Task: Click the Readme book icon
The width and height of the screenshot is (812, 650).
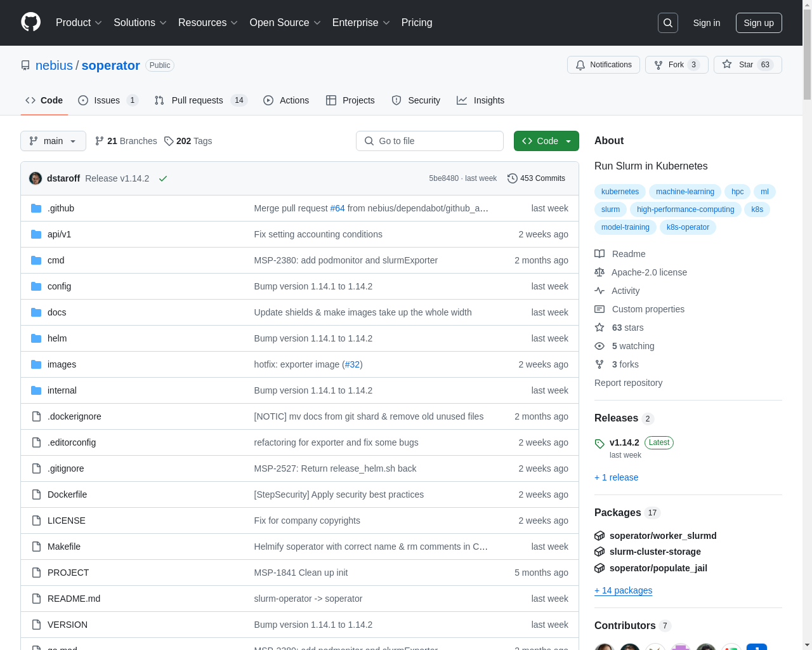Action: (599, 254)
